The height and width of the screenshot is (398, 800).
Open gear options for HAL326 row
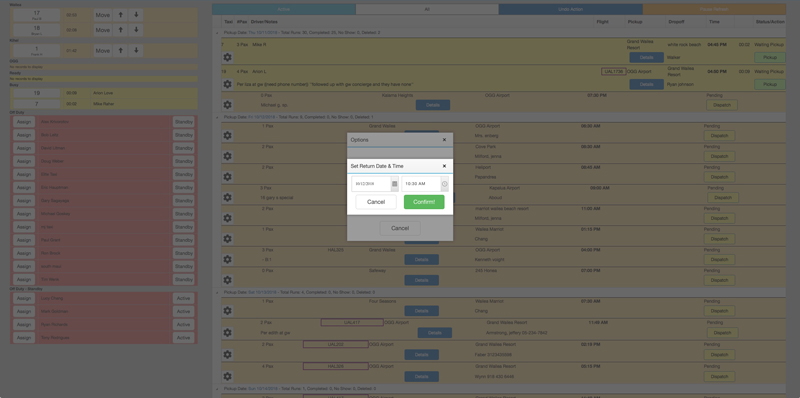pyautogui.click(x=228, y=377)
